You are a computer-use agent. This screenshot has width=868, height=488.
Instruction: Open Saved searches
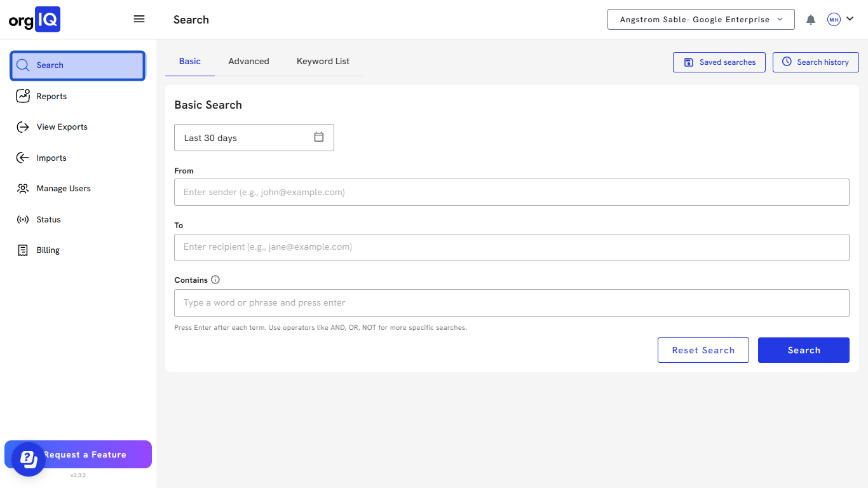(x=719, y=62)
